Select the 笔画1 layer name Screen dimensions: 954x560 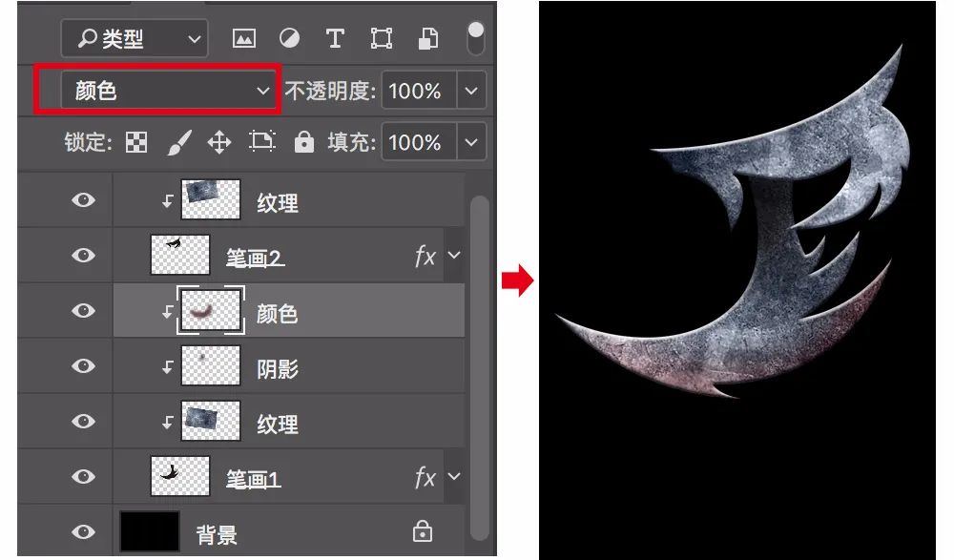click(253, 480)
